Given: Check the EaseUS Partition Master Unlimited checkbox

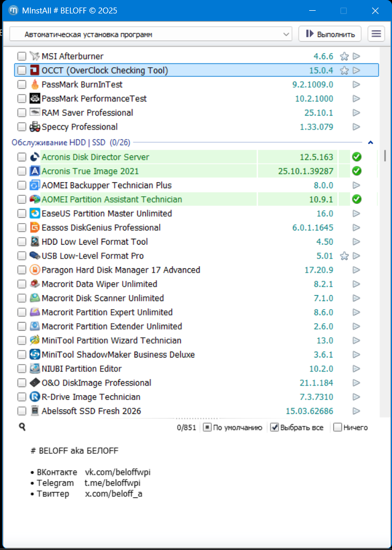Looking at the screenshot, I should tap(22, 213).
